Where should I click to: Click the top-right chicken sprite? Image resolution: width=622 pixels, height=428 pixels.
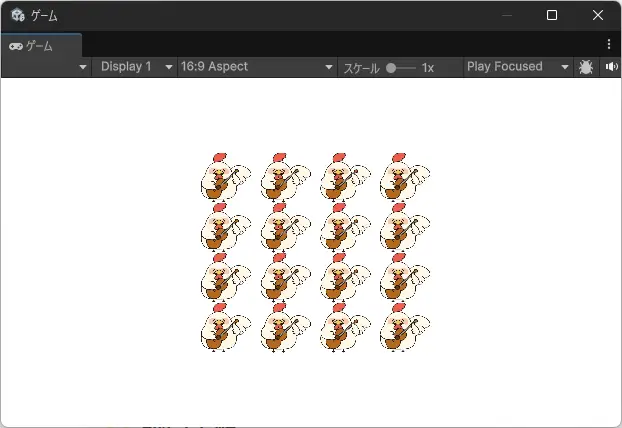pos(405,177)
